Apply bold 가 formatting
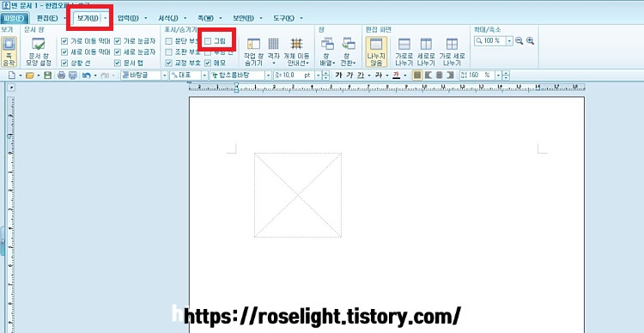This screenshot has height=333, width=644. point(338,76)
